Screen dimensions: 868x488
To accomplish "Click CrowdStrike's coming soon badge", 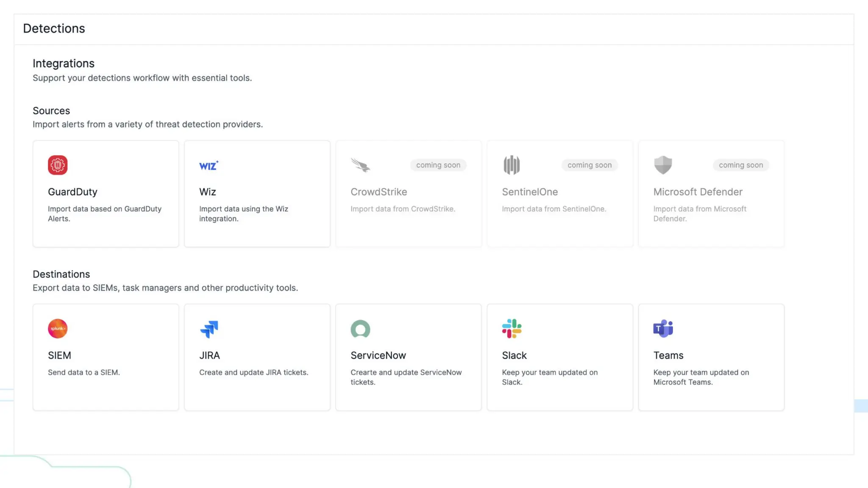I will pos(438,165).
